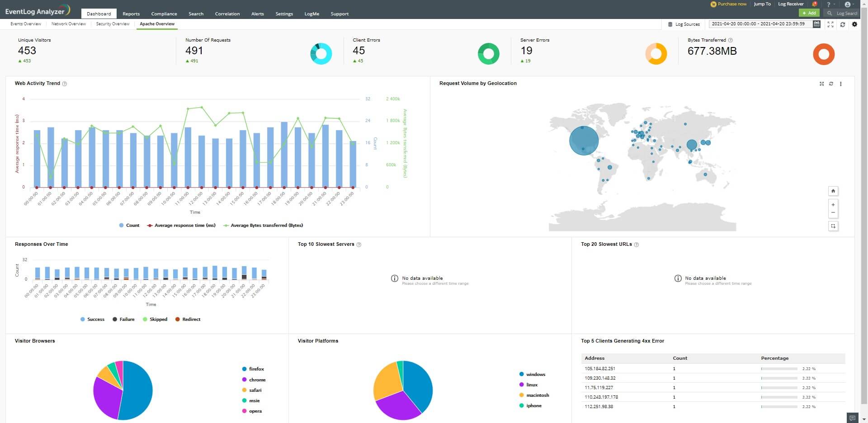Open dashboard settings gear icon
Viewport: 868px width, 423px height.
point(854,24)
